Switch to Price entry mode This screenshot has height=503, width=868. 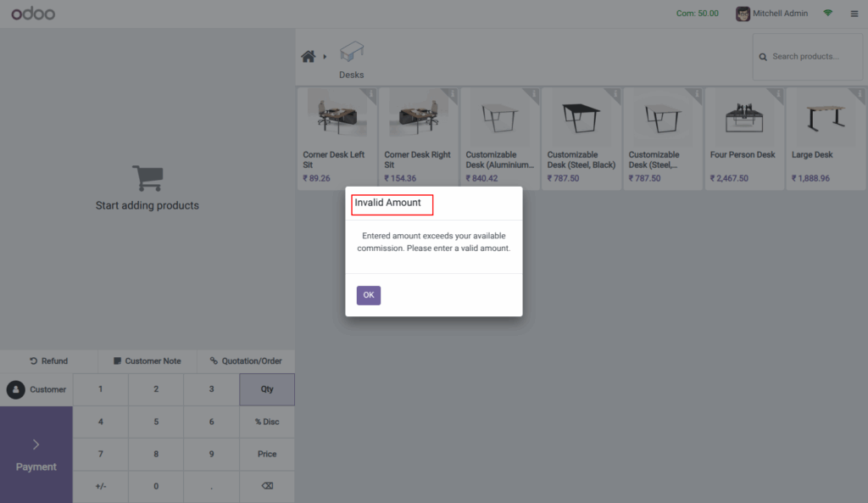[x=266, y=454]
